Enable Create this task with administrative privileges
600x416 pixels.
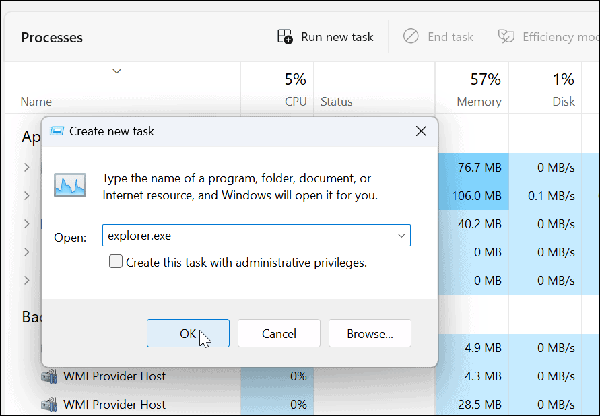115,262
